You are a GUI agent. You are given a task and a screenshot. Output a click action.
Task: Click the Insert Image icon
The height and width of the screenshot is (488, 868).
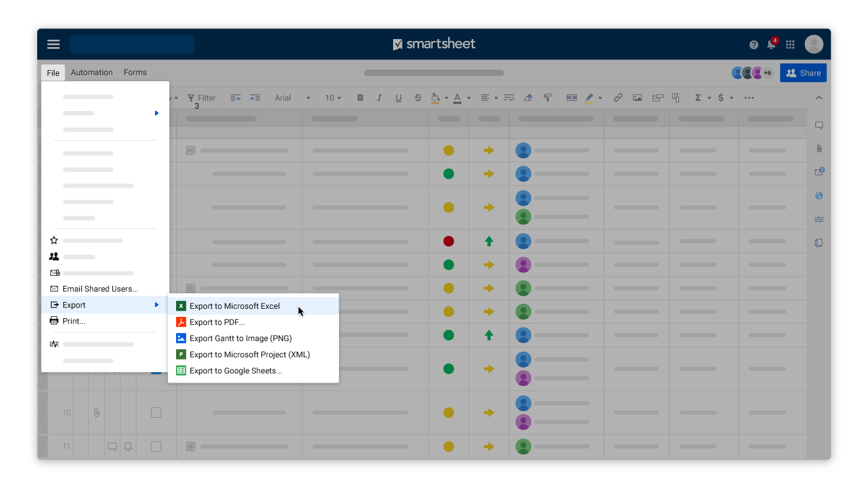637,98
